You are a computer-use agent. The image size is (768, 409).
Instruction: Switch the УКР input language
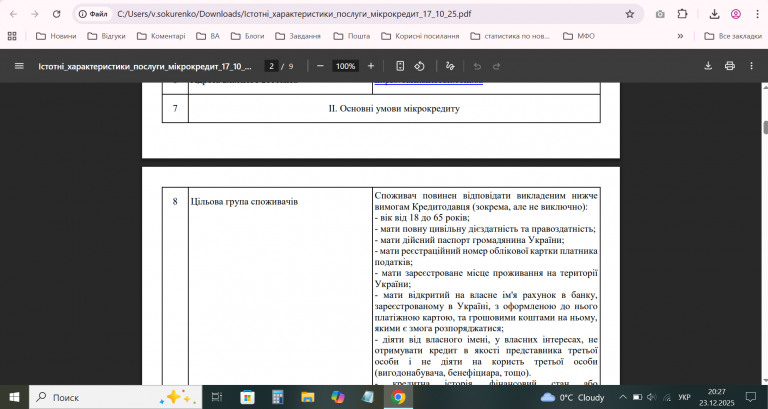pyautogui.click(x=684, y=397)
